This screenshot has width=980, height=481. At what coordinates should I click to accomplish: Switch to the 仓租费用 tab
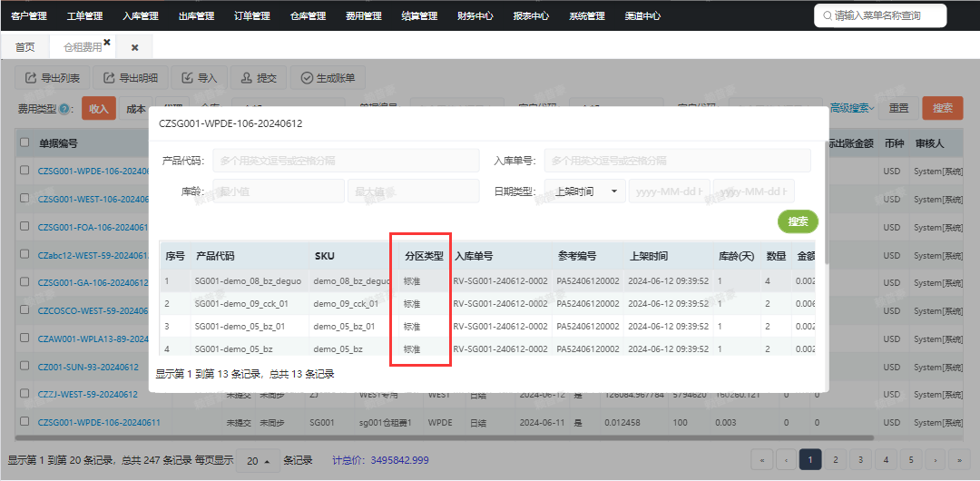[83, 47]
